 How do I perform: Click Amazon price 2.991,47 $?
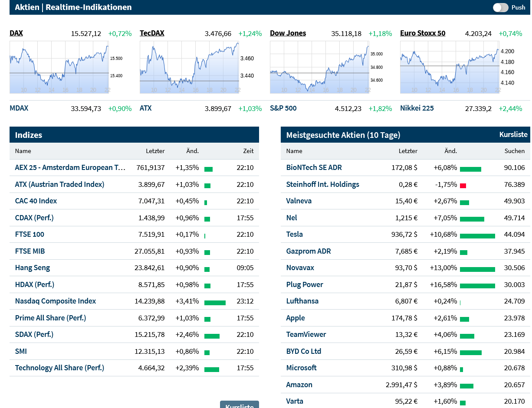[401, 385]
